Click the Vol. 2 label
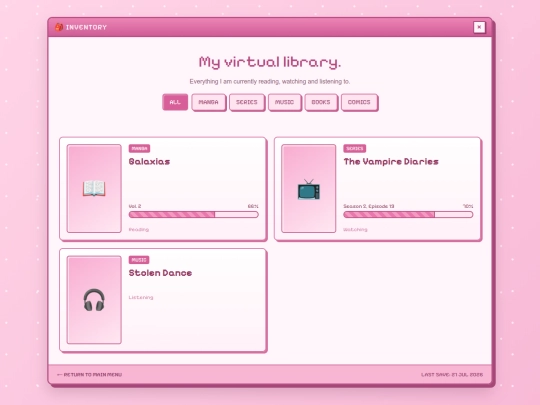Viewport: 540px width, 405px height. (135, 206)
